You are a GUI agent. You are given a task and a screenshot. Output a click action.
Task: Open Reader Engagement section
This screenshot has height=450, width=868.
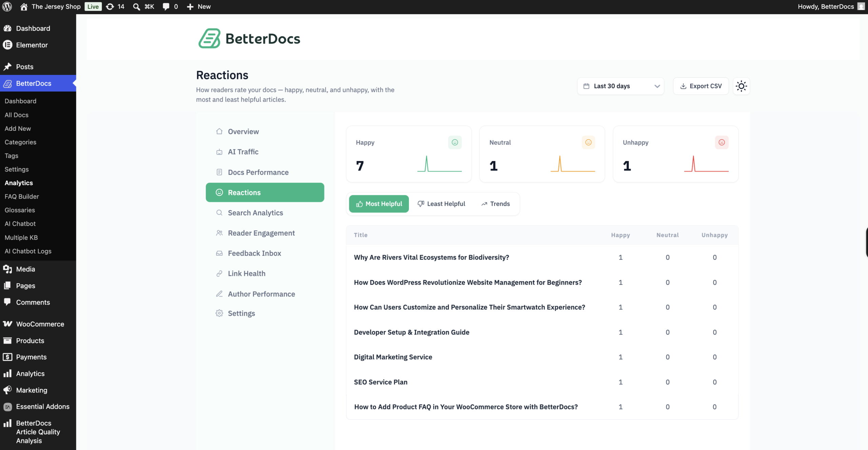(265, 233)
